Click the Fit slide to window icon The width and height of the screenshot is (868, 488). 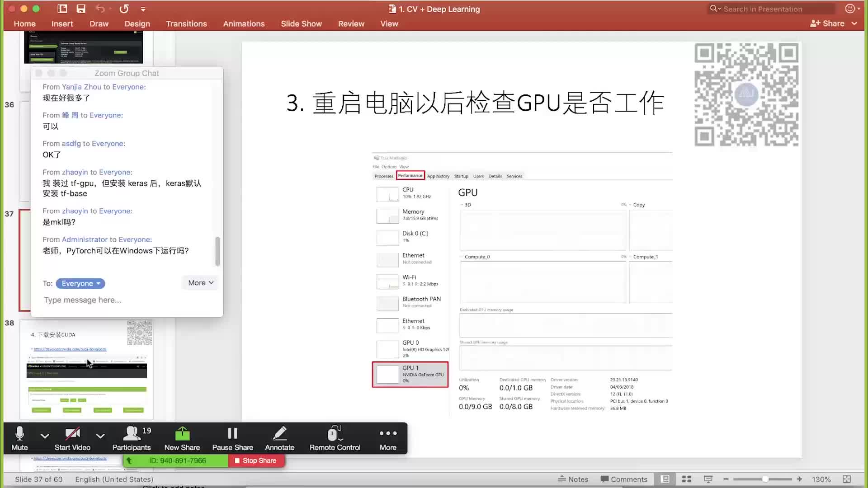[847, 479]
